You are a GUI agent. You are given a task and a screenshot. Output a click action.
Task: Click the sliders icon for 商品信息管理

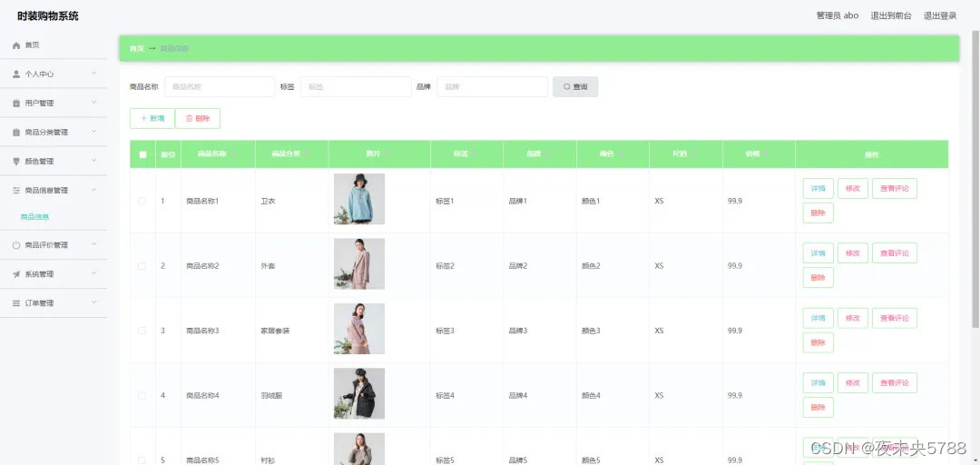16,190
